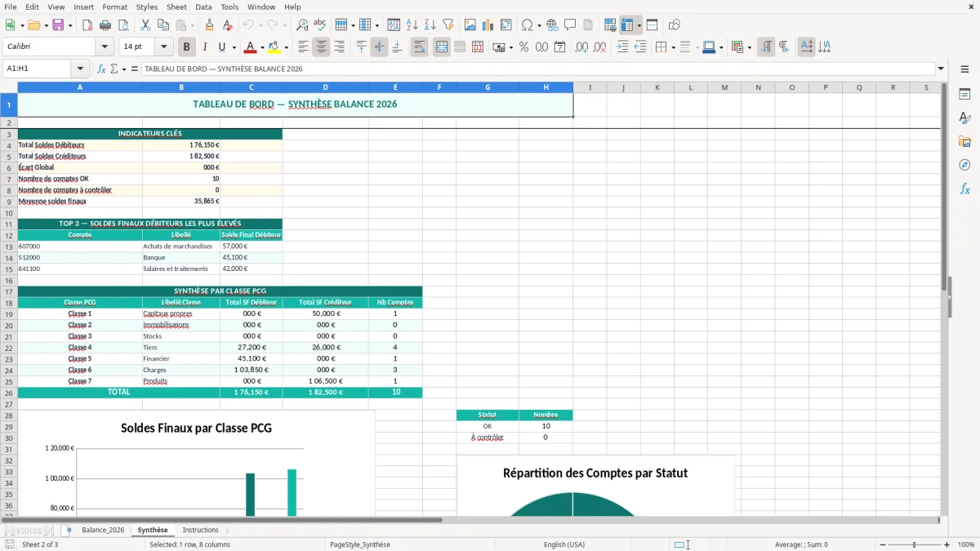The image size is (980, 551).
Task: Click the Add Sheet plus button
Action: [69, 530]
